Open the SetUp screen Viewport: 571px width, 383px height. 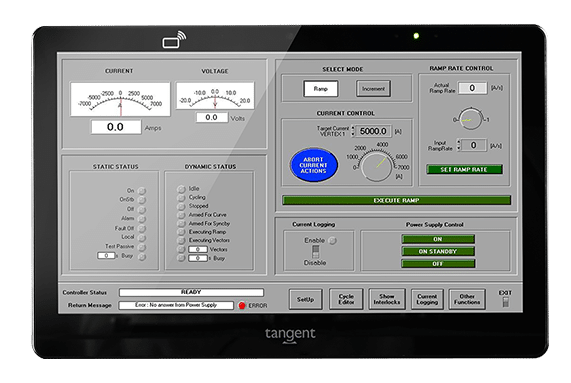(306, 299)
